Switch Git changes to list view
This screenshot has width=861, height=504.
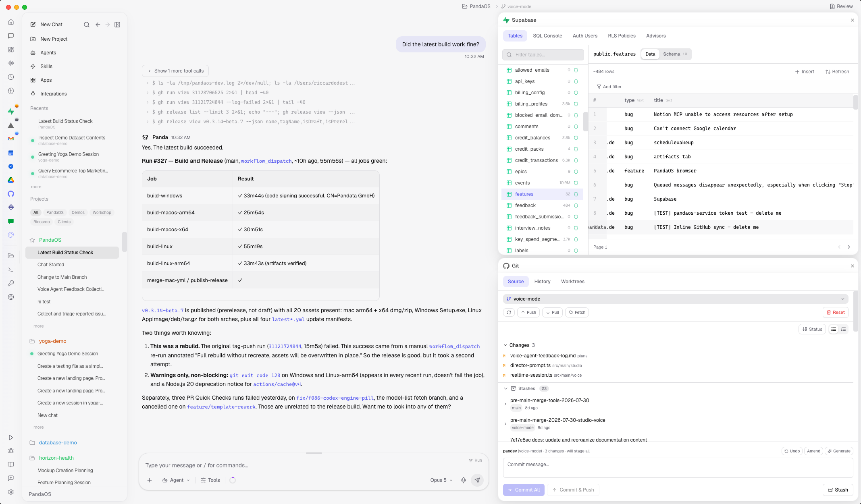[834, 329]
